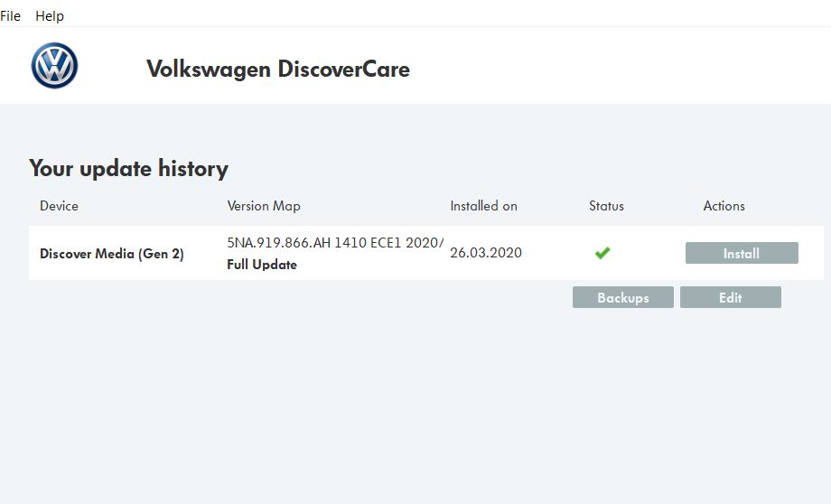Click the Status column header
The width and height of the screenshot is (831, 504).
606,206
